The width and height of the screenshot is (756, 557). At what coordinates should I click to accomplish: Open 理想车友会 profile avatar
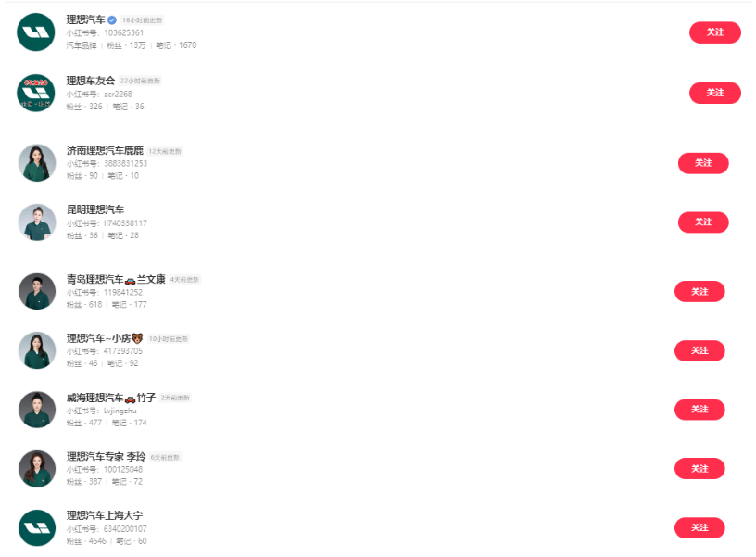coord(36,93)
